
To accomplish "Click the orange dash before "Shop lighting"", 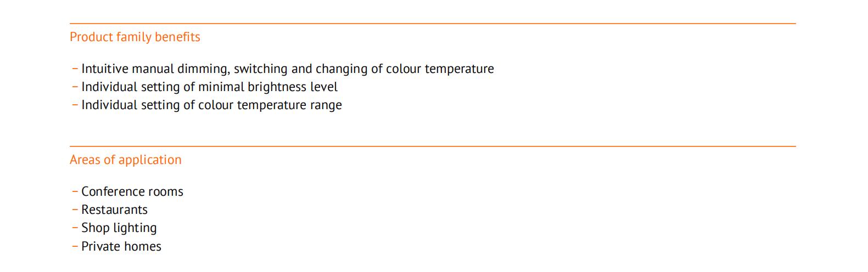I will pyautogui.click(x=75, y=228).
